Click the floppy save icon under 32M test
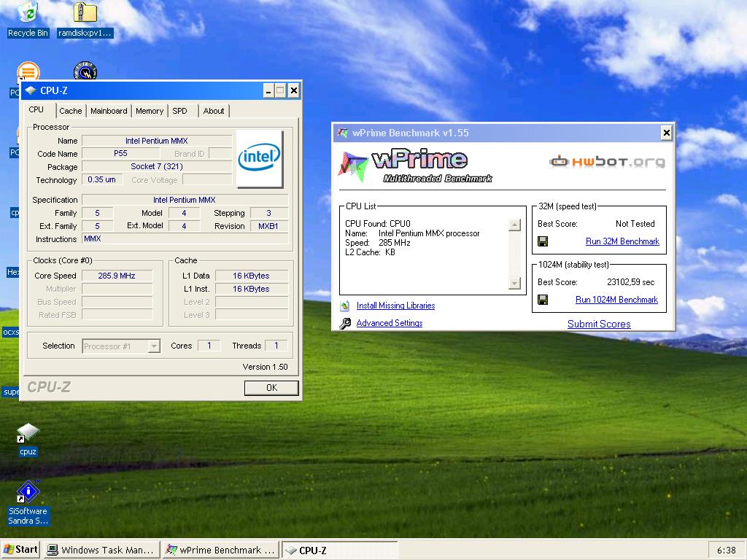The image size is (747, 560). click(x=543, y=241)
